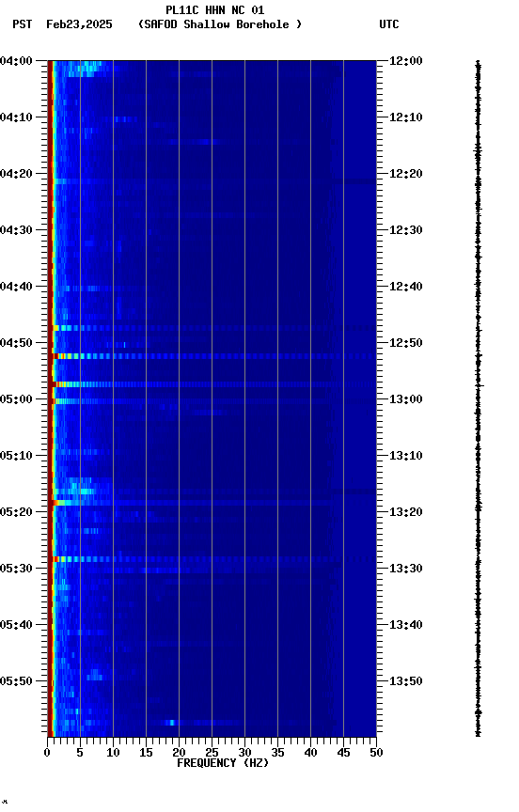519x812 pixels.
Task: Click the 35 Hz frequency axis label
Action: click(277, 753)
